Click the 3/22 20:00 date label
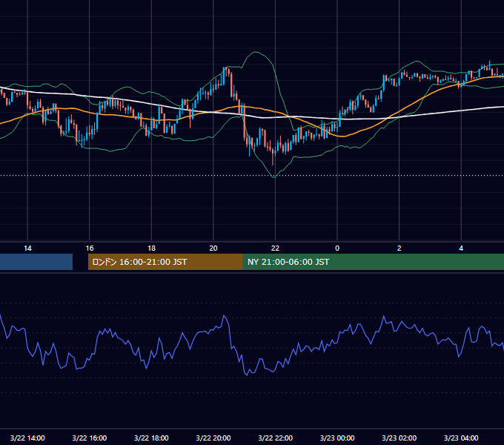This screenshot has height=445, width=504. pos(213,438)
